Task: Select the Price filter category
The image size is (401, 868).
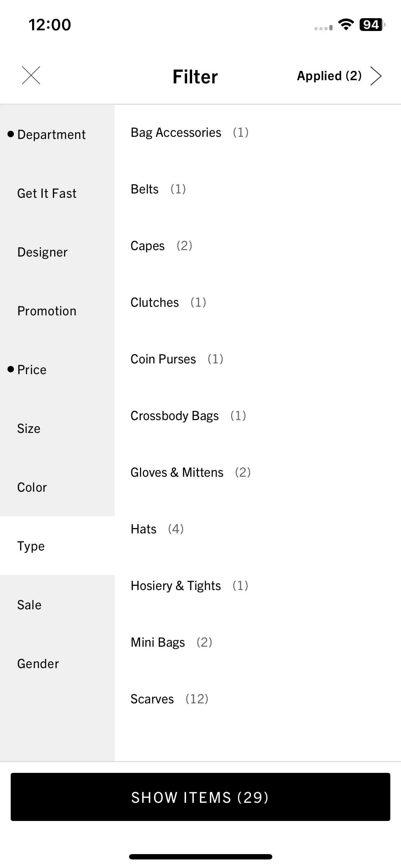Action: coord(57,370)
